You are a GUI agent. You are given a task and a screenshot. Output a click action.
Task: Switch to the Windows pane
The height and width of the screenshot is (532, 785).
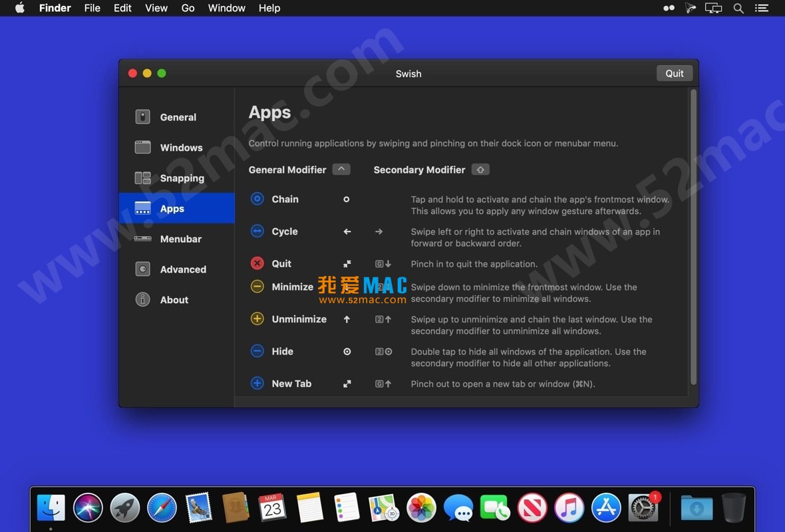[x=177, y=148]
